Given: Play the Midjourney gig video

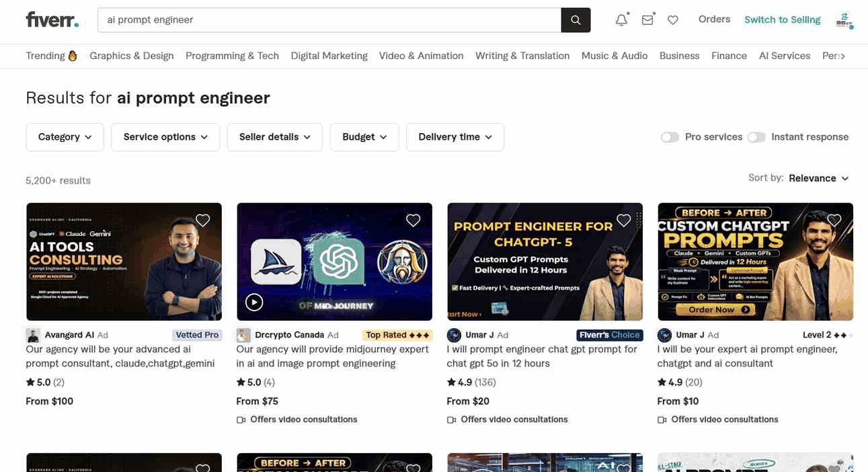Looking at the screenshot, I should (254, 302).
